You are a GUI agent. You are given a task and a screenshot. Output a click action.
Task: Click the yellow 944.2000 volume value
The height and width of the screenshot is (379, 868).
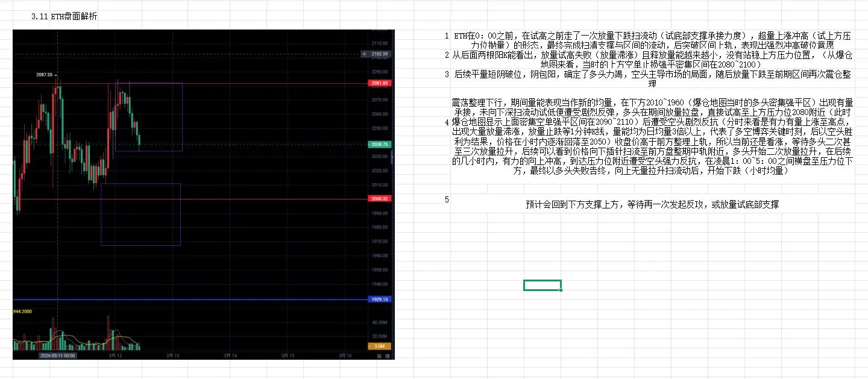(x=22, y=310)
